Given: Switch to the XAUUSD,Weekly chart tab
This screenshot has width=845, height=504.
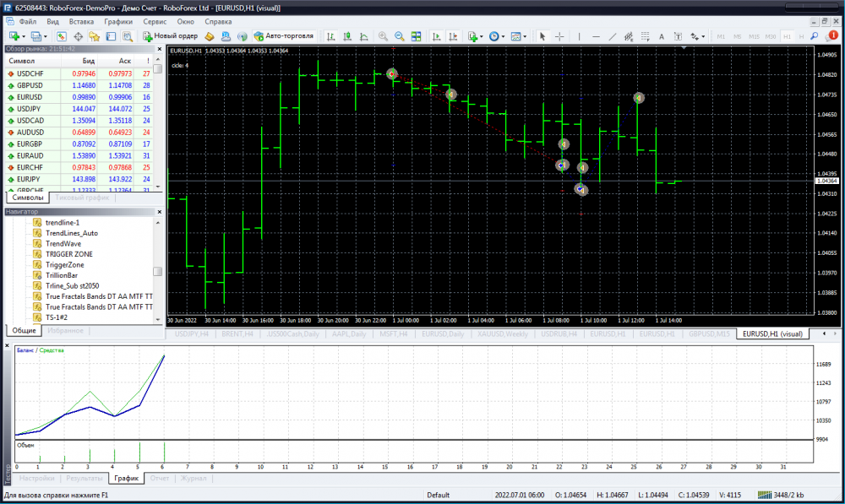Looking at the screenshot, I should click(503, 333).
